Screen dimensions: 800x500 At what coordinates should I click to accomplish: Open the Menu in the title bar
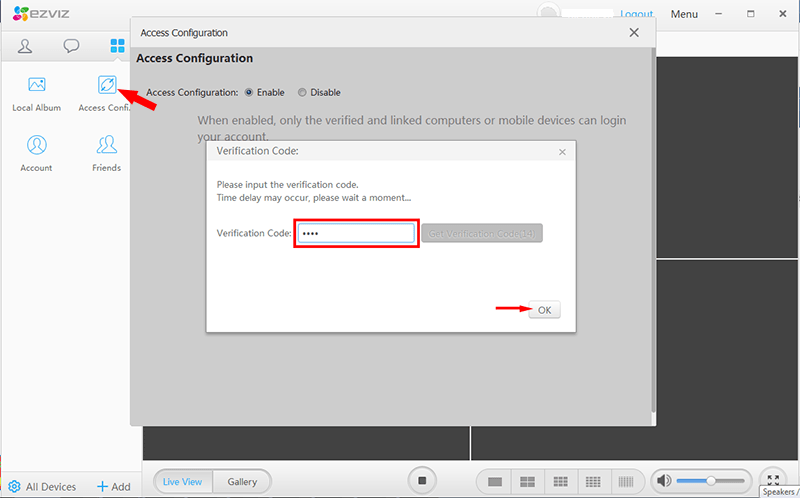pyautogui.click(x=684, y=14)
